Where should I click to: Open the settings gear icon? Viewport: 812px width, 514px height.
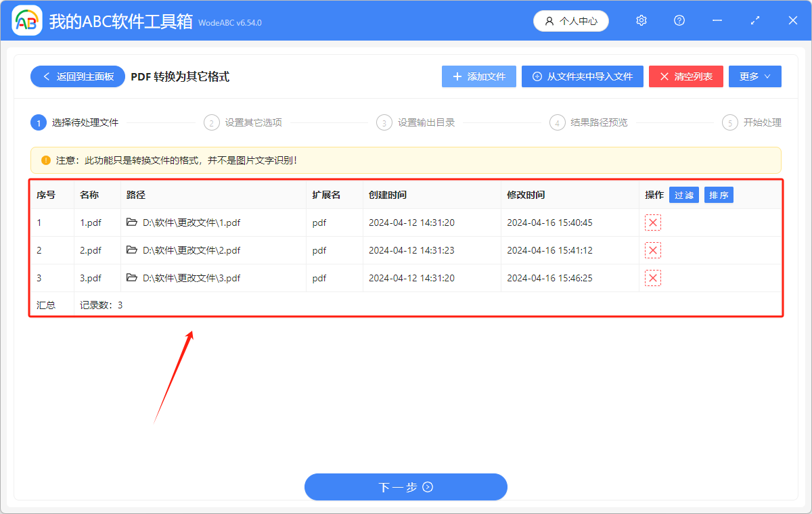[641, 20]
